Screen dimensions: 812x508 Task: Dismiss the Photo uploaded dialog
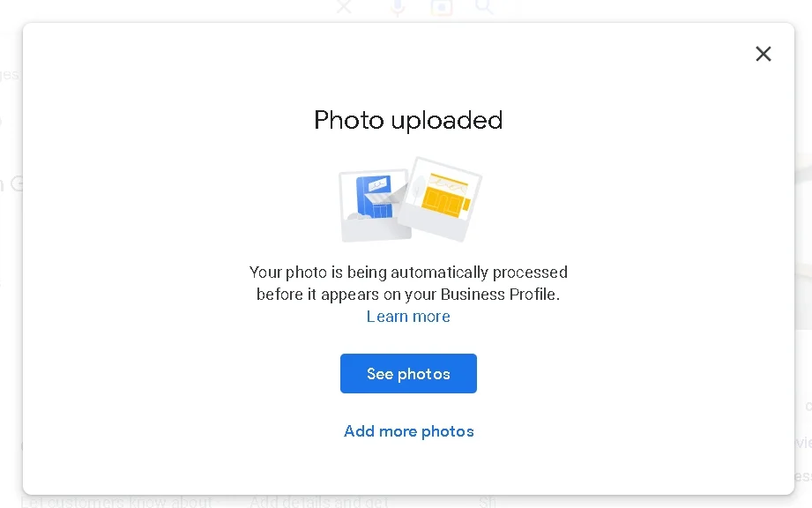pyautogui.click(x=763, y=54)
